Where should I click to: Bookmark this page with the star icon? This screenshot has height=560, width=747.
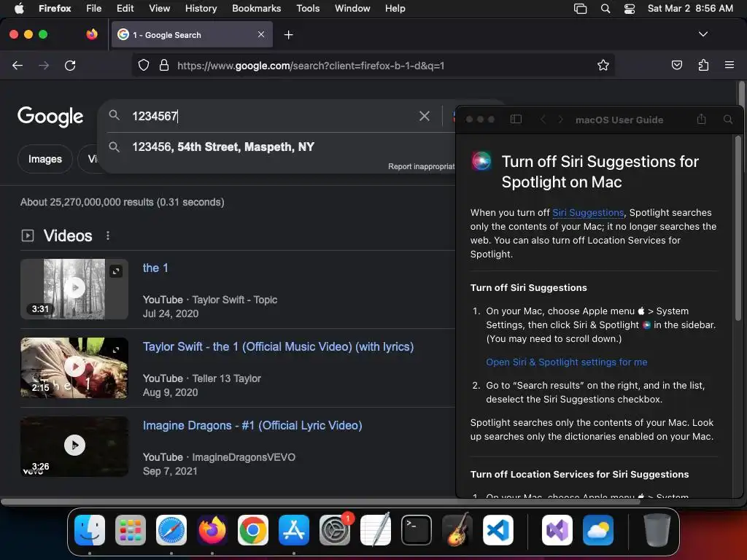point(603,65)
